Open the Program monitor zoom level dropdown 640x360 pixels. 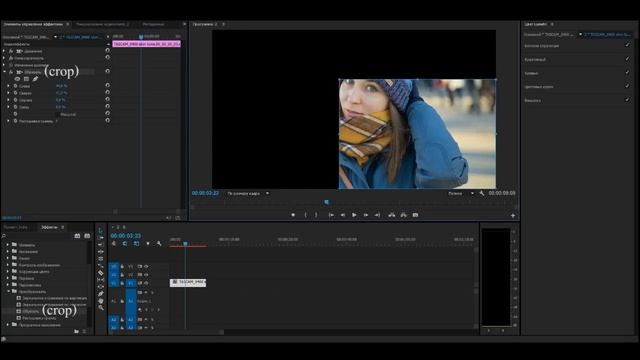click(249, 193)
